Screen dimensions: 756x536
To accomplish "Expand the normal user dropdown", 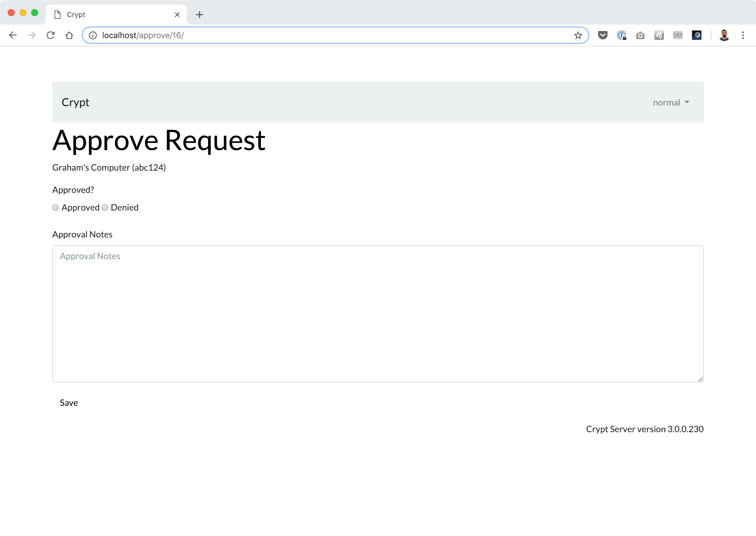I will [671, 103].
